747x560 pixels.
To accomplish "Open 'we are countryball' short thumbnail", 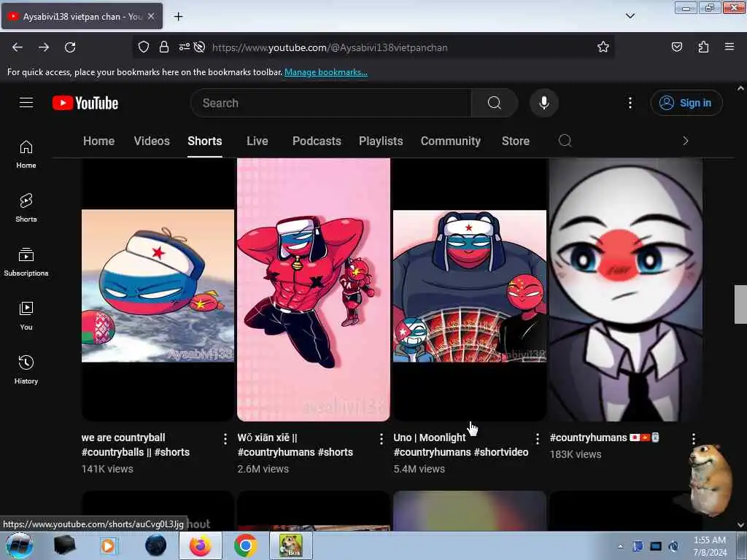I will [158, 289].
